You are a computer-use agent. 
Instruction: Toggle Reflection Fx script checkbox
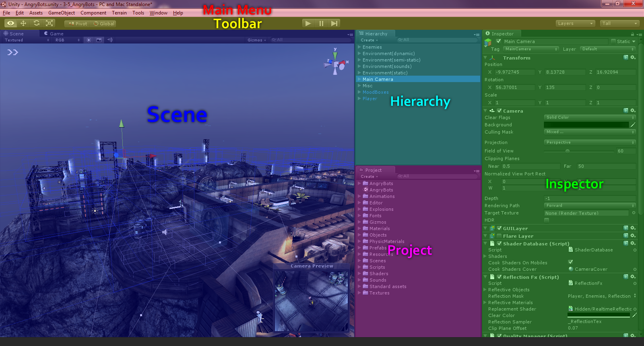click(x=499, y=277)
